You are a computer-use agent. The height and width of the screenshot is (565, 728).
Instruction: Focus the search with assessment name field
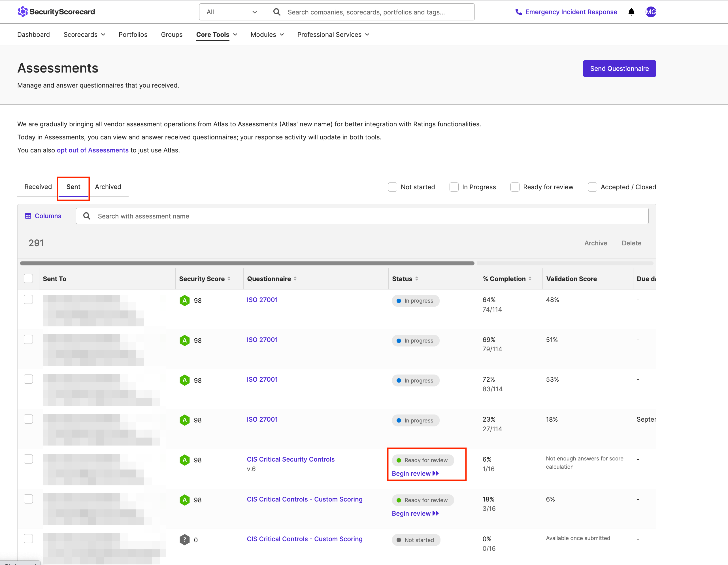tap(362, 216)
